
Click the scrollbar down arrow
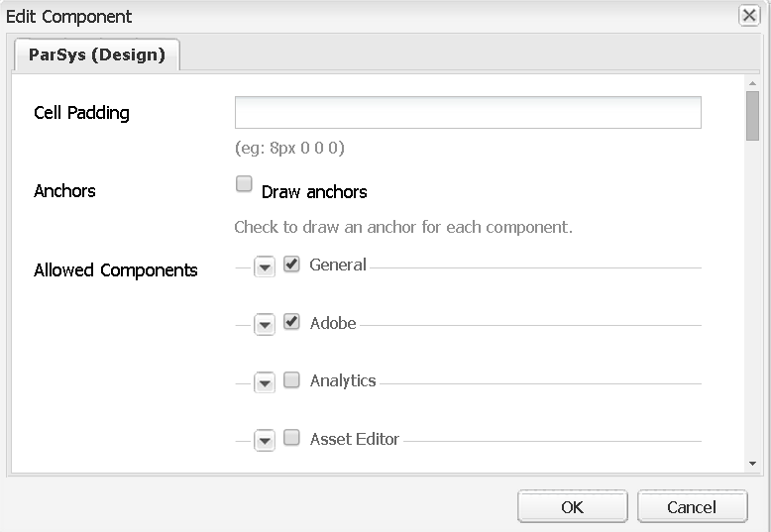[x=752, y=463]
